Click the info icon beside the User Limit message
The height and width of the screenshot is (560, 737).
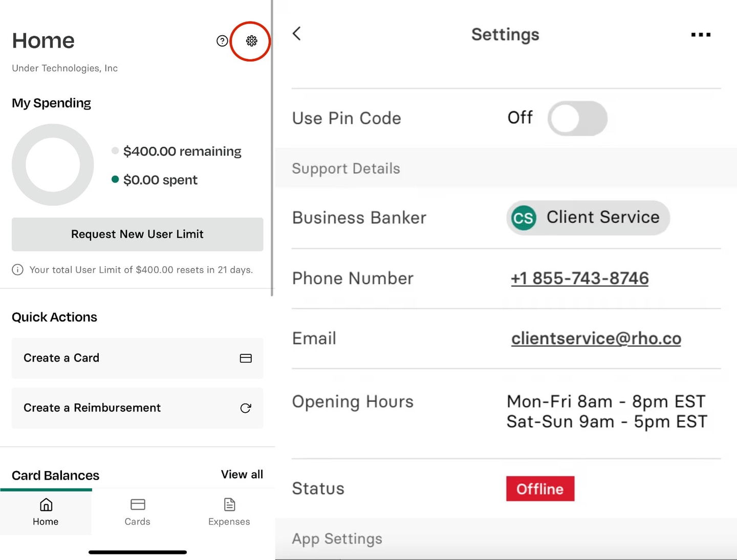(x=18, y=270)
